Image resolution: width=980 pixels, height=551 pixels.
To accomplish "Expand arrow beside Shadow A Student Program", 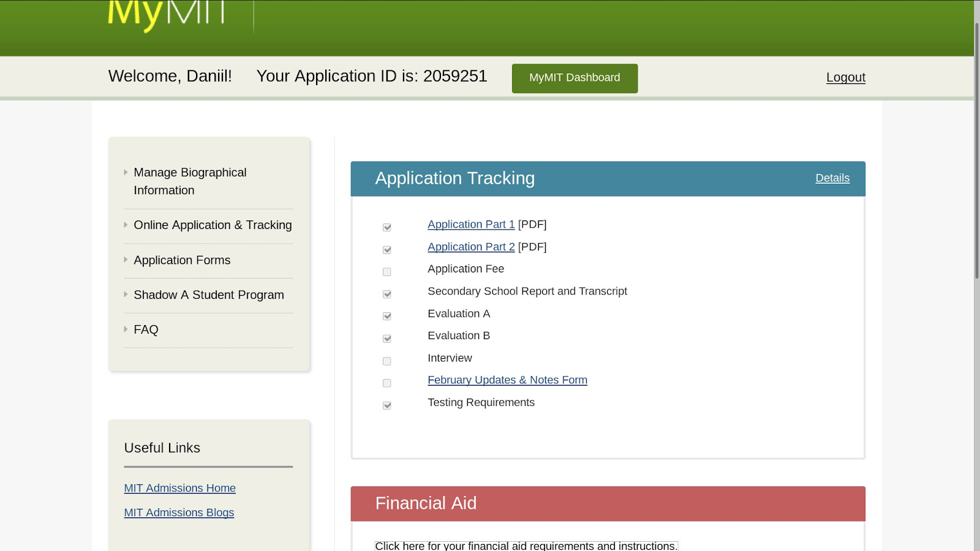I will point(126,294).
